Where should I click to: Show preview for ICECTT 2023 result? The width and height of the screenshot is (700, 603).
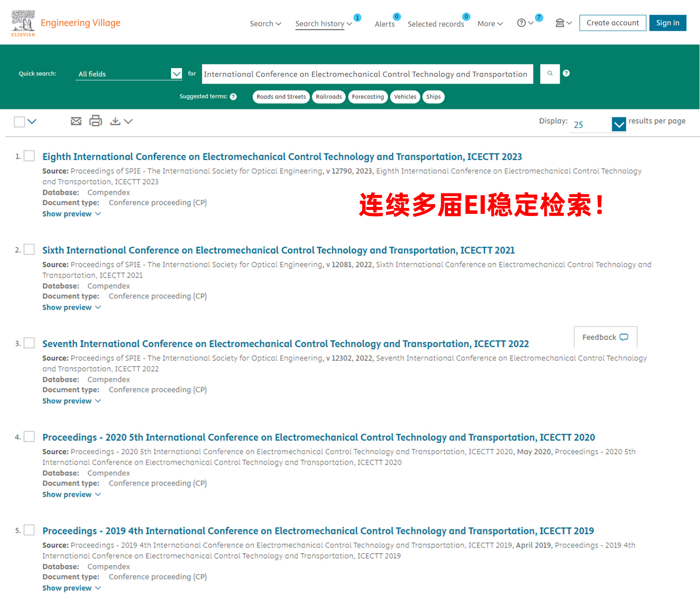[x=71, y=214]
